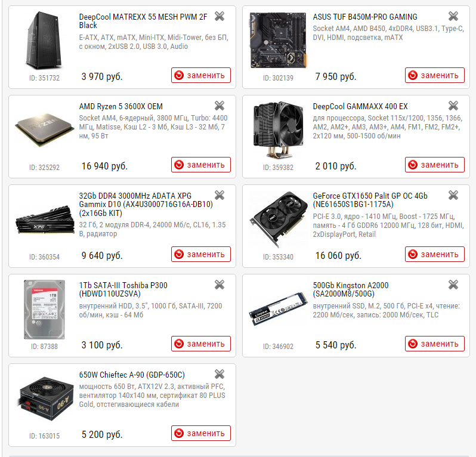Delete Toshiba P300 hard drive item
476x457 pixels.
(219, 285)
